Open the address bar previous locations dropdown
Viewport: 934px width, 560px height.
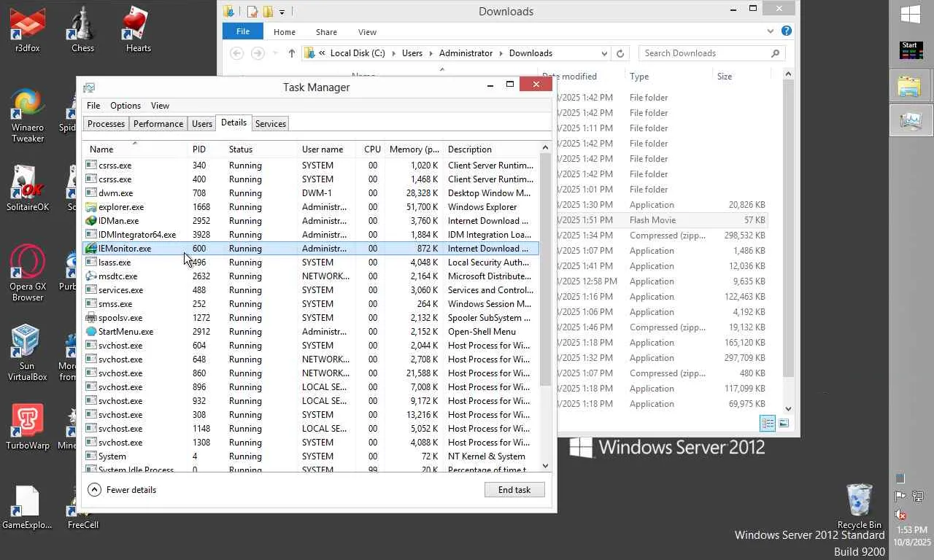604,53
